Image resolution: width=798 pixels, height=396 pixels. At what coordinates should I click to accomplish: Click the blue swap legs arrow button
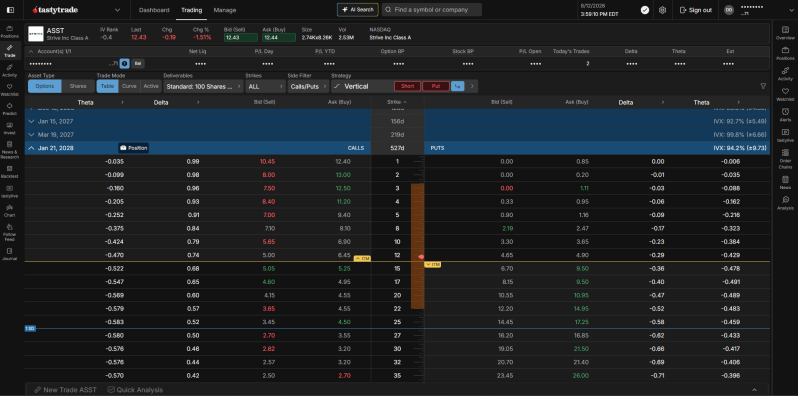(458, 86)
